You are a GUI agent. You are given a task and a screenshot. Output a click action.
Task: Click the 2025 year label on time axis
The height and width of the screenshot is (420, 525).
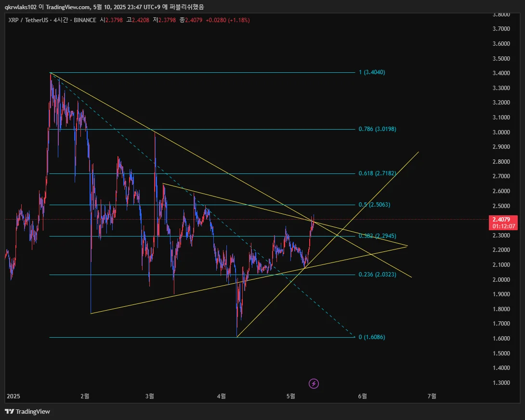(13, 396)
